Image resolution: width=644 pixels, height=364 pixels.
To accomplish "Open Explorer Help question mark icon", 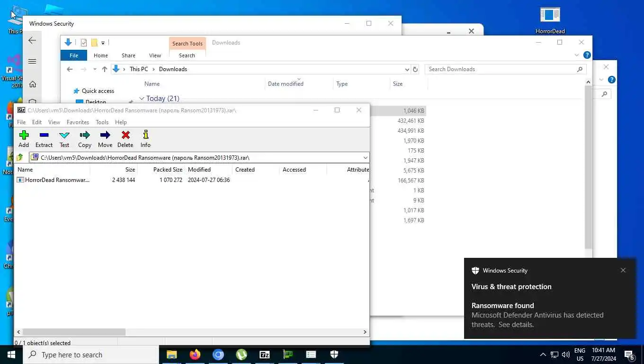I will 587,55.
